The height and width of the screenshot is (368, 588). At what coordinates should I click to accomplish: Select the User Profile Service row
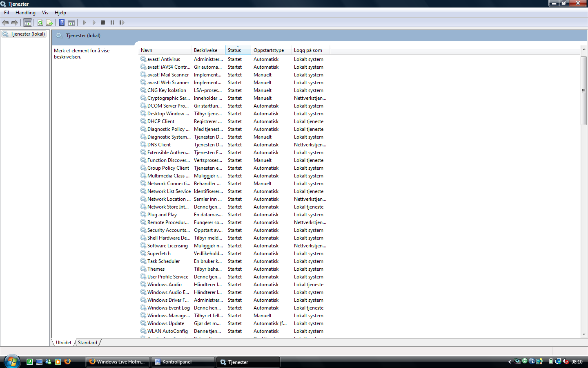pos(233,277)
